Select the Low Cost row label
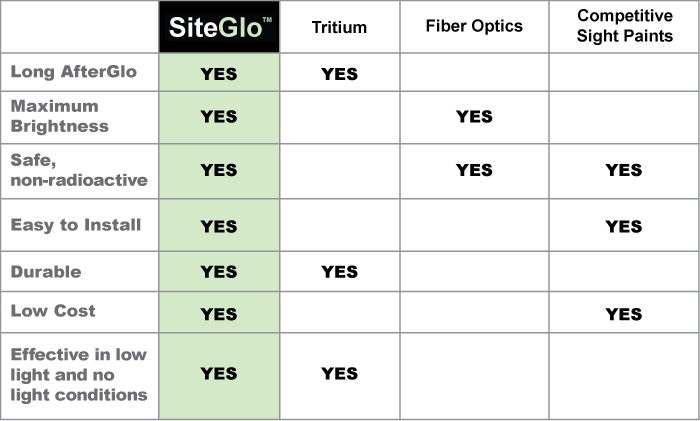 coord(53,311)
